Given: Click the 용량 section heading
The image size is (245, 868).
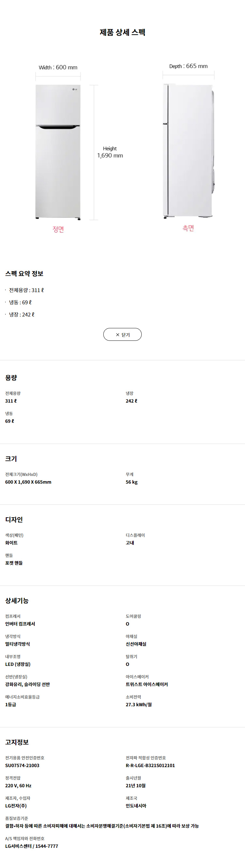Looking at the screenshot, I should point(11,378).
